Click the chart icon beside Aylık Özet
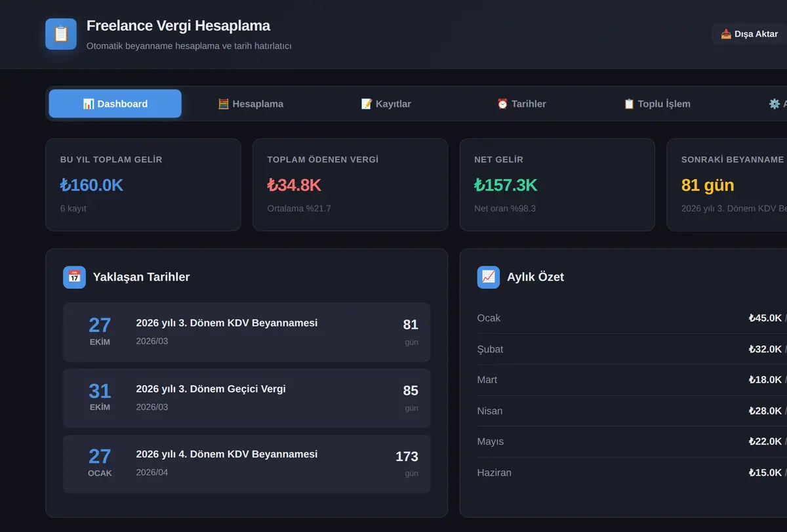This screenshot has width=787, height=532. tap(489, 277)
